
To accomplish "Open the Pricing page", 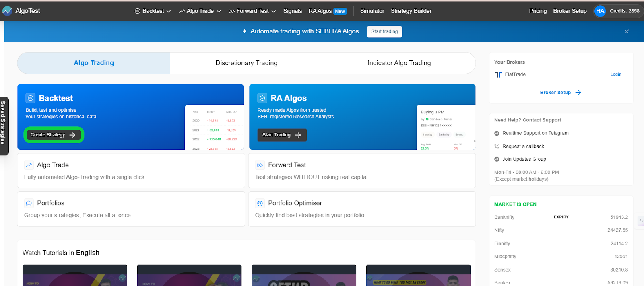I will pyautogui.click(x=538, y=11).
